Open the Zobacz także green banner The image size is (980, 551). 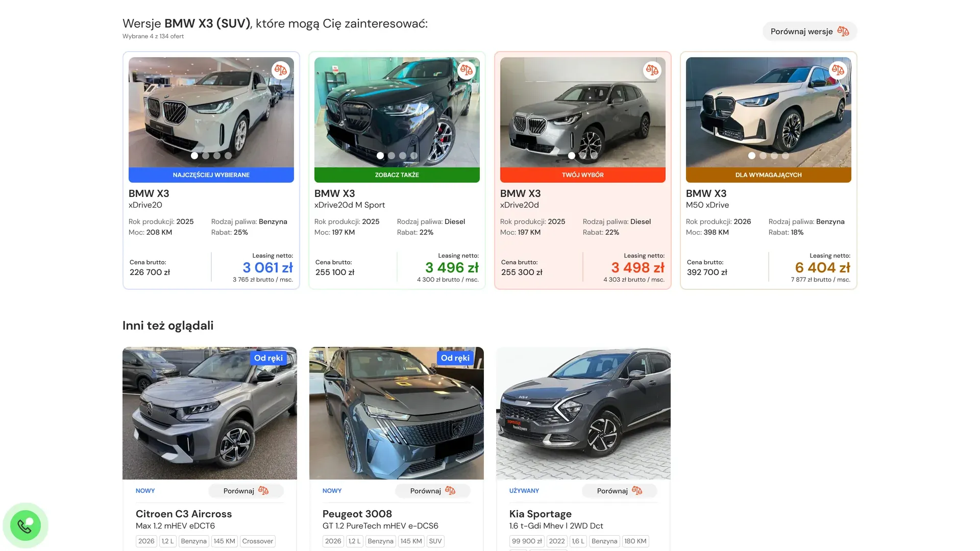pyautogui.click(x=397, y=175)
